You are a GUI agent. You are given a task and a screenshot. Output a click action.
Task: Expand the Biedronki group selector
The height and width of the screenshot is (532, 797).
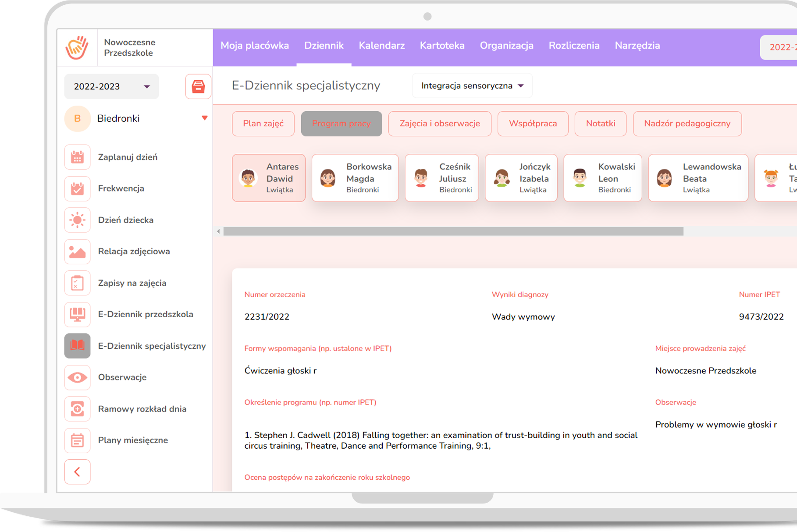click(x=204, y=118)
